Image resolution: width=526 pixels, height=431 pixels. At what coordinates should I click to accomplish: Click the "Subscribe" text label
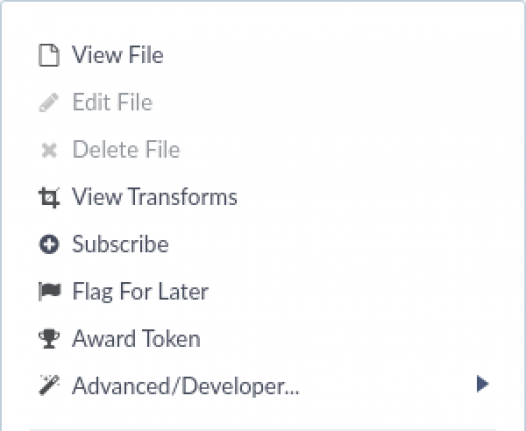(120, 244)
